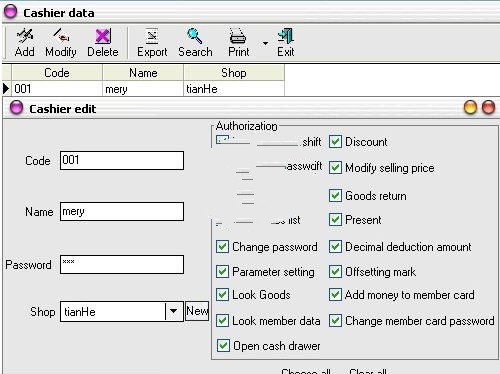
Task: Select the 001 code cell in grid
Action: pos(57,89)
